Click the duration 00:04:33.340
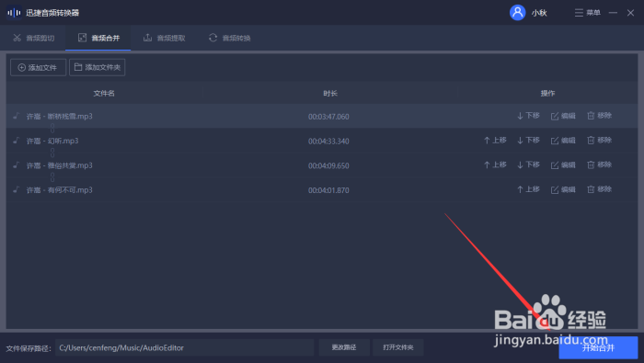 328,142
